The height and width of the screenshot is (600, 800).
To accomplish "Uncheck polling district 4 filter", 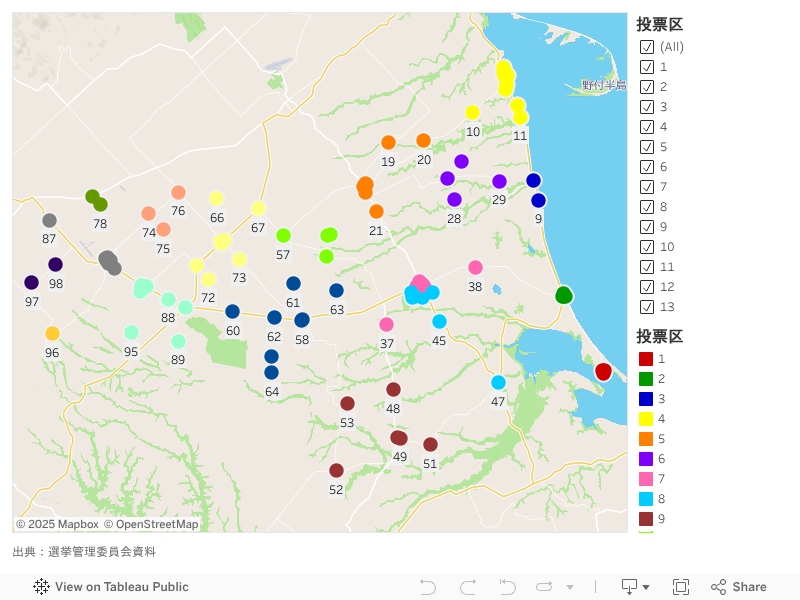I will (647, 127).
